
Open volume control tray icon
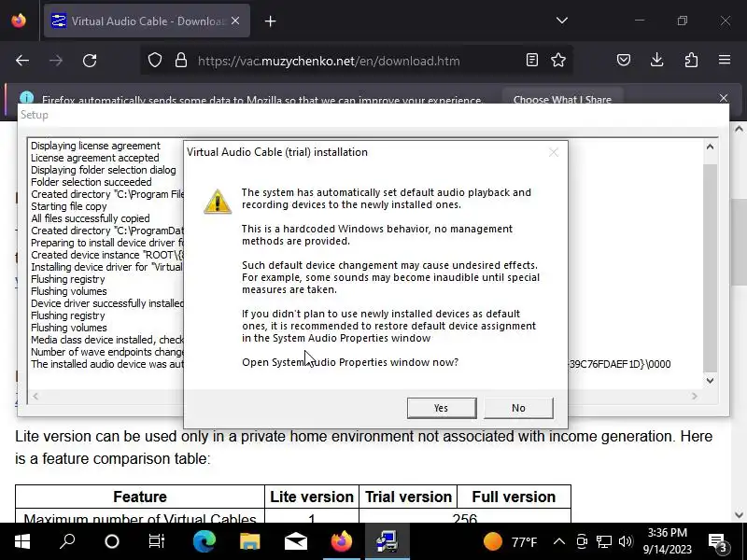click(x=625, y=541)
